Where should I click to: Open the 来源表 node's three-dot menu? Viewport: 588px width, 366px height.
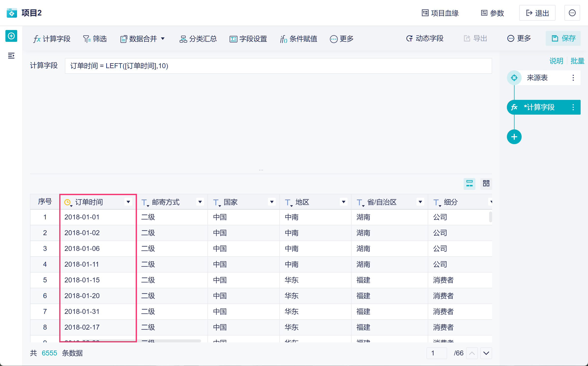pos(573,78)
